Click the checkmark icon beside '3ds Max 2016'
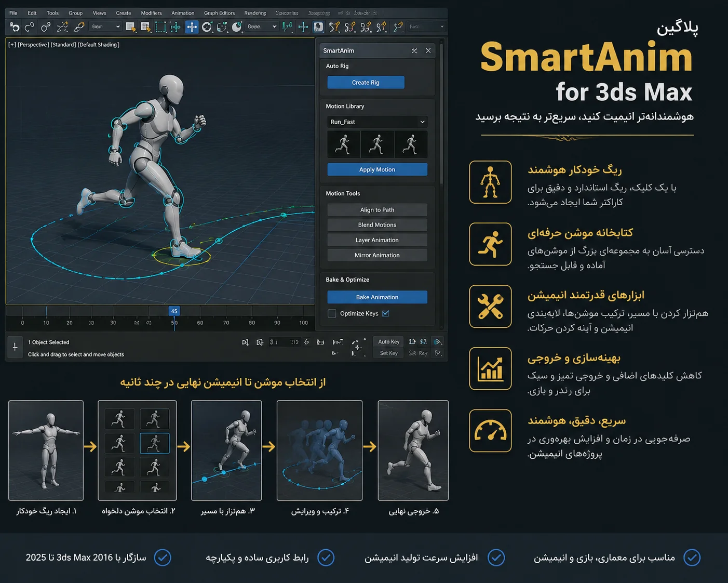 point(163,558)
